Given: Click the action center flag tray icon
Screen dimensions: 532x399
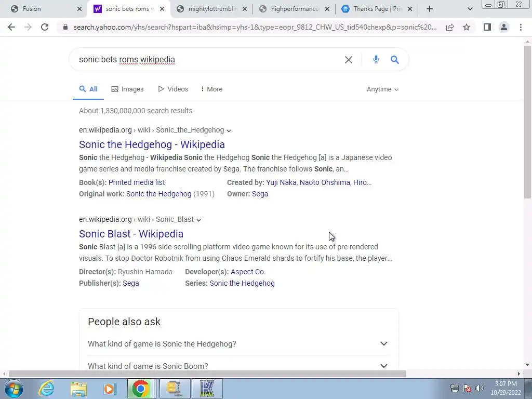Looking at the screenshot, I should [467, 388].
